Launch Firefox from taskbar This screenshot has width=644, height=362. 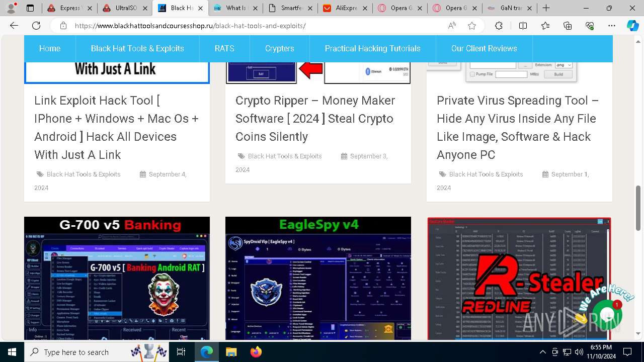pyautogui.click(x=256, y=352)
